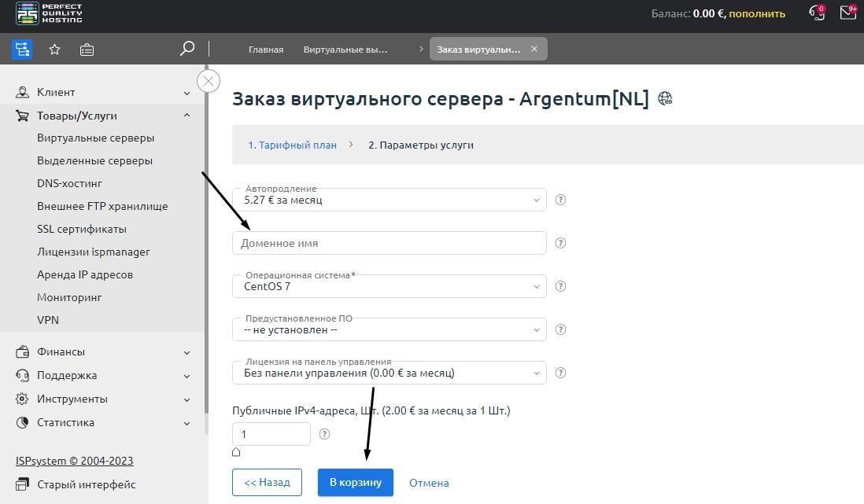Image resolution: width=864 pixels, height=504 pixels.
Task: Click the menu tree icon in top toolbar
Action: tap(22, 50)
